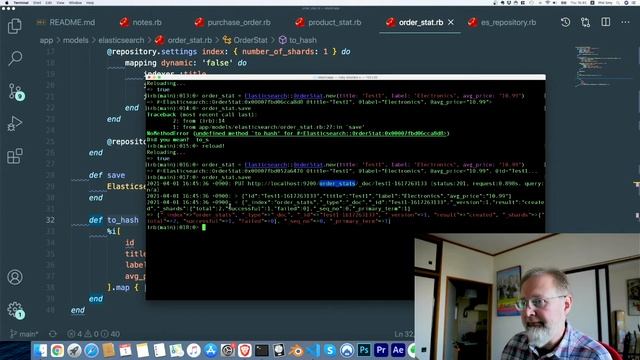Open Photoshop from the dock
The width and height of the screenshot is (640, 360).
364,350
